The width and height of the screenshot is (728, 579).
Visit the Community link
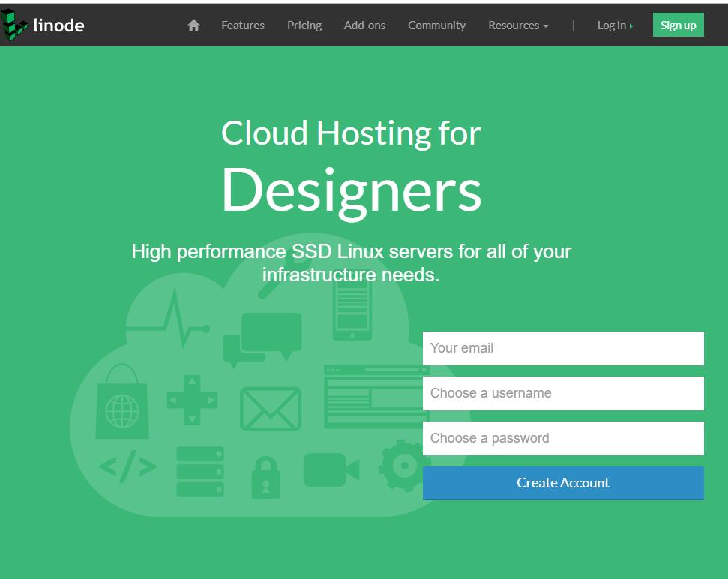pos(436,25)
